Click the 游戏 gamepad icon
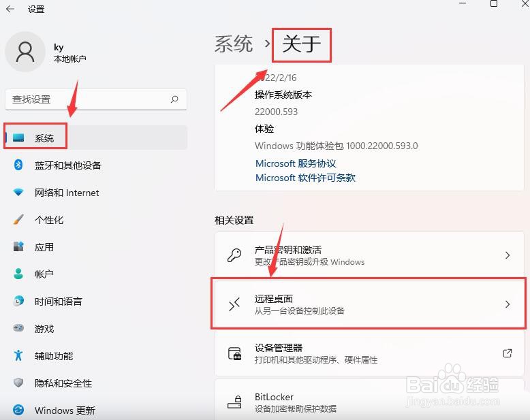 click(18, 328)
